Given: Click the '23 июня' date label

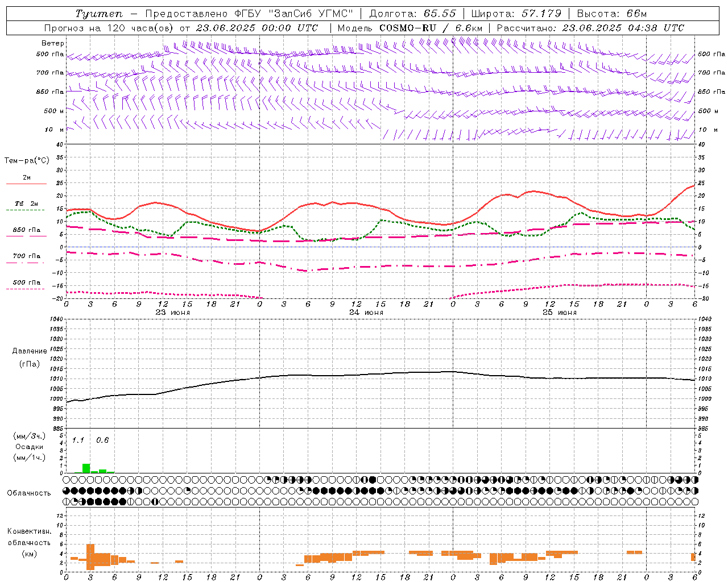Looking at the screenshot, I should pos(173,313).
